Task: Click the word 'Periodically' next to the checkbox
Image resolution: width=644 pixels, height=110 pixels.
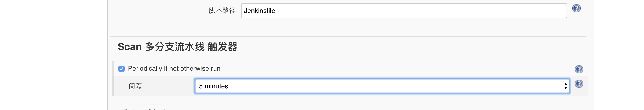Action: click(145, 69)
